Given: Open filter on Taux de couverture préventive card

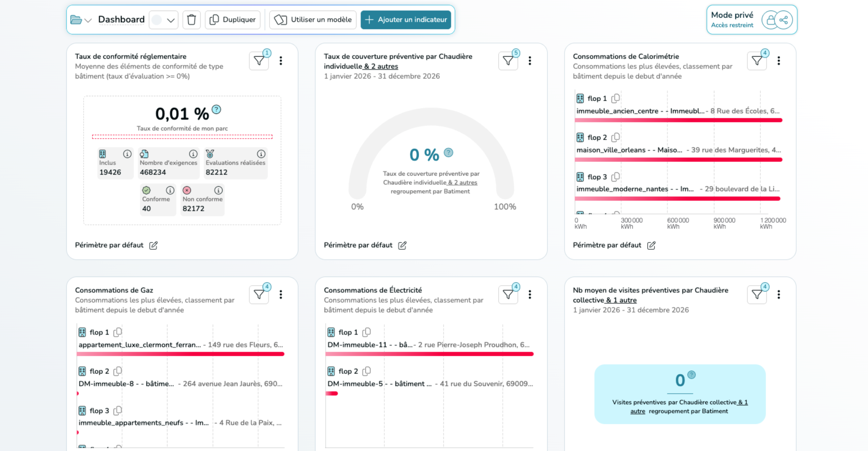Looking at the screenshot, I should [508, 61].
